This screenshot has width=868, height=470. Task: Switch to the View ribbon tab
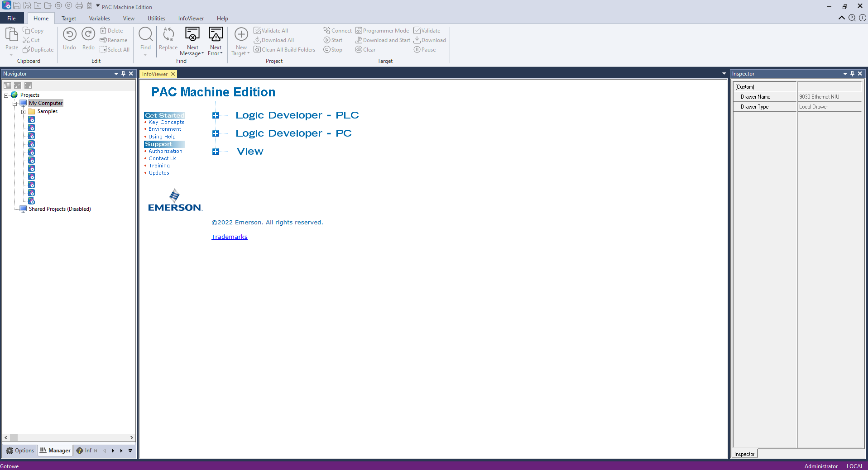[x=129, y=19]
